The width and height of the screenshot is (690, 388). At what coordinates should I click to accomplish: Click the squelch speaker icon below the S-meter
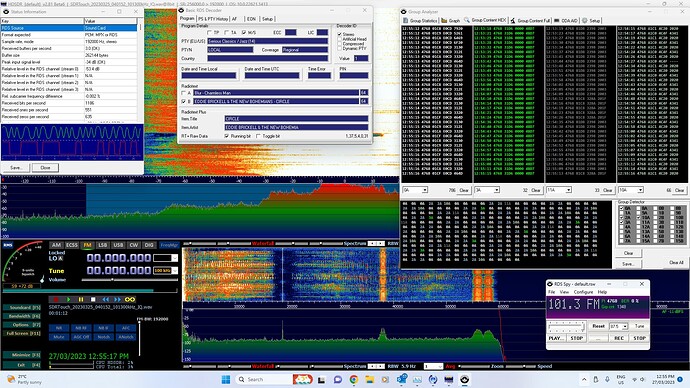[x=42, y=279]
